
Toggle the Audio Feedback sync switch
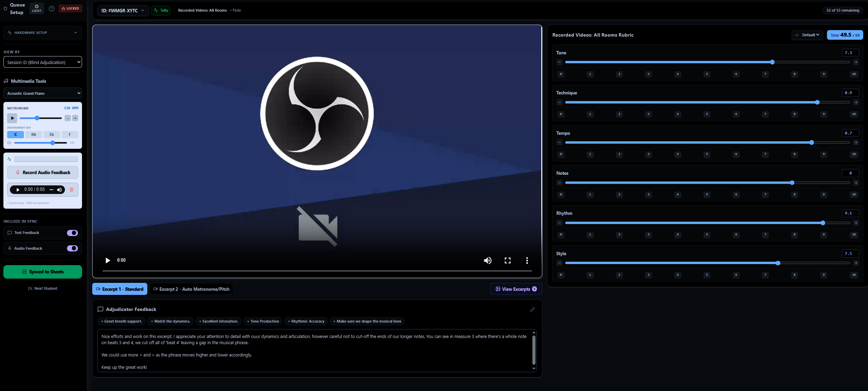[72, 248]
